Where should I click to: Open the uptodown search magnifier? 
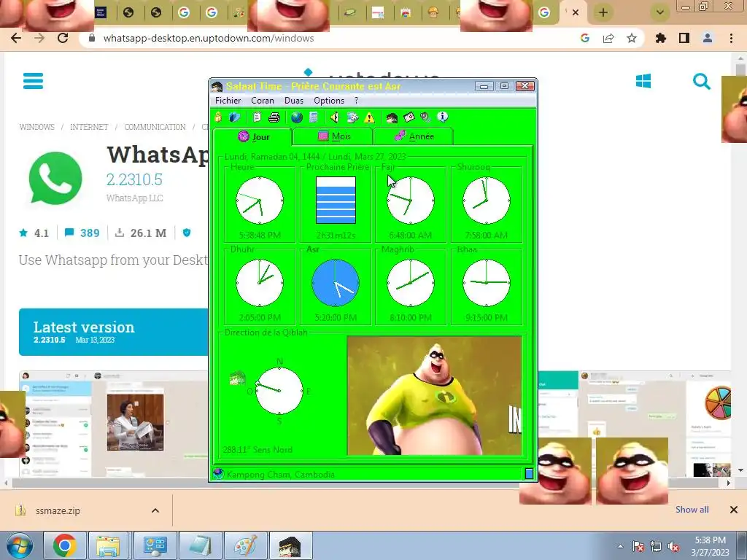click(x=701, y=82)
